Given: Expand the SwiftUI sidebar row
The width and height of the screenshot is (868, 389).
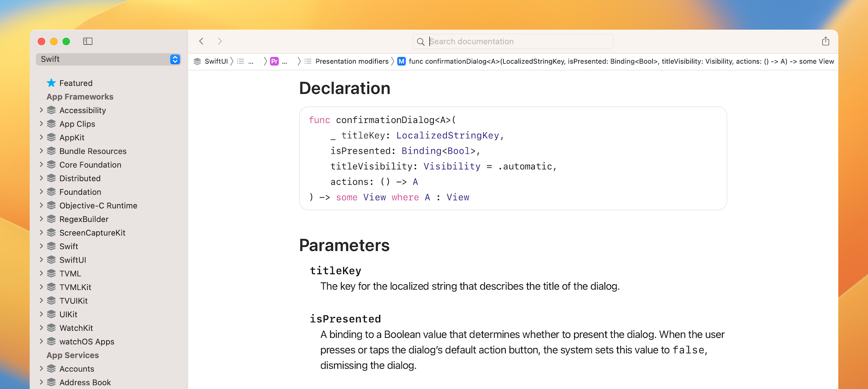Looking at the screenshot, I should click(x=41, y=260).
